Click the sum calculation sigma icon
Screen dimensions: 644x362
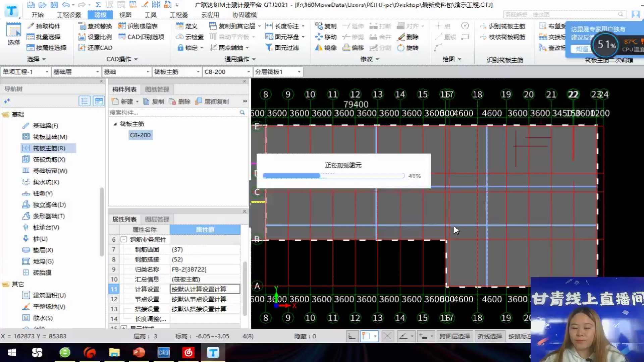click(x=98, y=5)
